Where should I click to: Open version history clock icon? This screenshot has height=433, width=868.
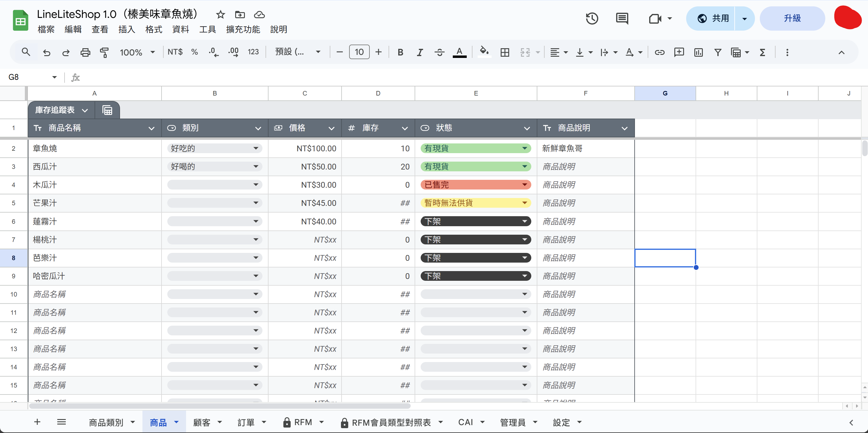[592, 18]
